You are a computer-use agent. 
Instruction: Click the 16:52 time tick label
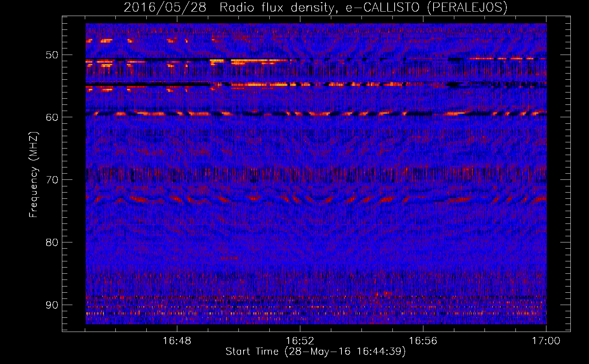coord(300,341)
